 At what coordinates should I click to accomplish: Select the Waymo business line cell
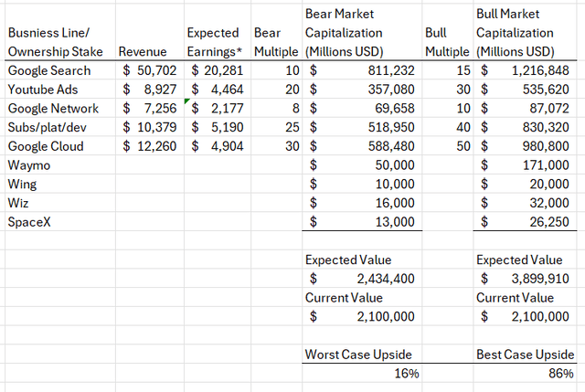(60, 165)
